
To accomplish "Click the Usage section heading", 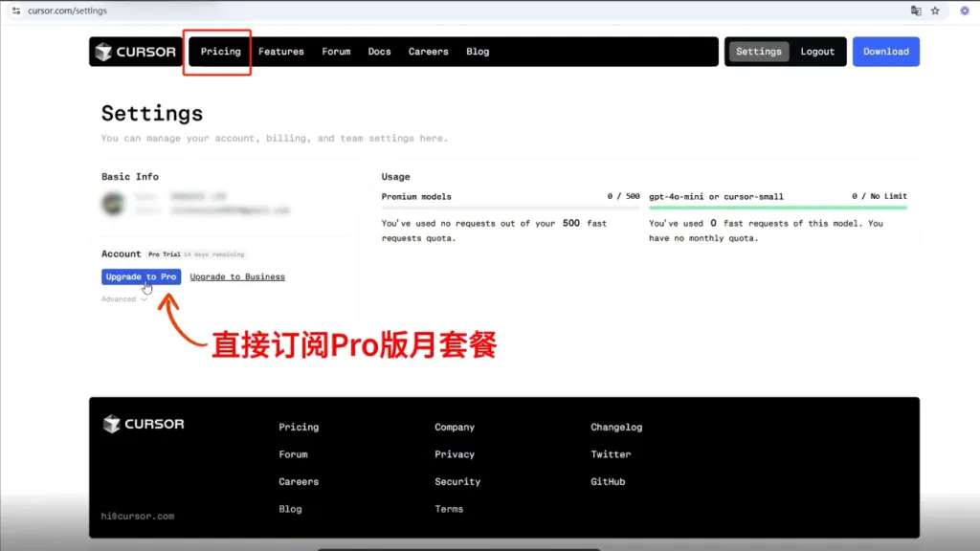I will pyautogui.click(x=395, y=177).
